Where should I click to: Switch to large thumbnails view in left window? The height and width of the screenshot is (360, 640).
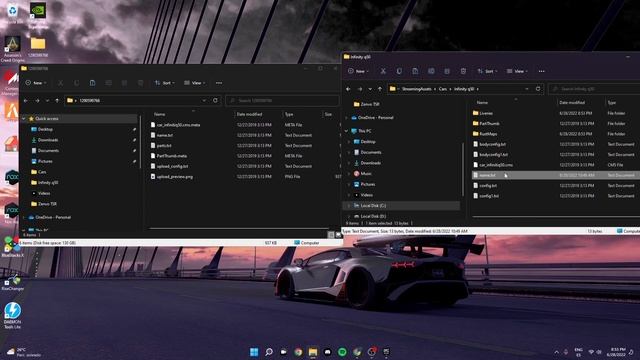pos(338,235)
